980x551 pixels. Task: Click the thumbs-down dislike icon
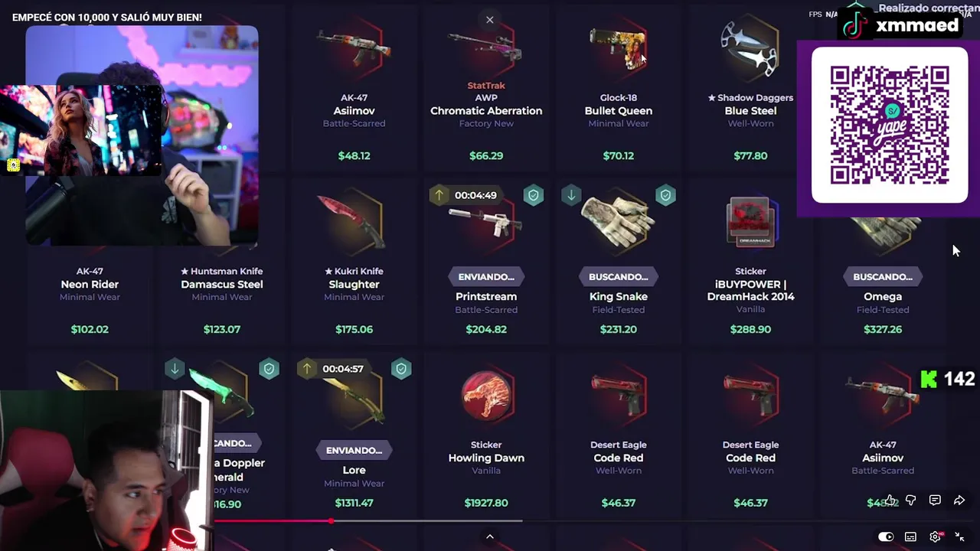(911, 500)
